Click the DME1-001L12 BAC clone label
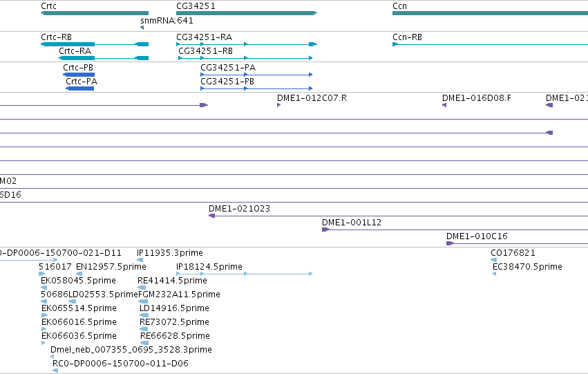 352,223
